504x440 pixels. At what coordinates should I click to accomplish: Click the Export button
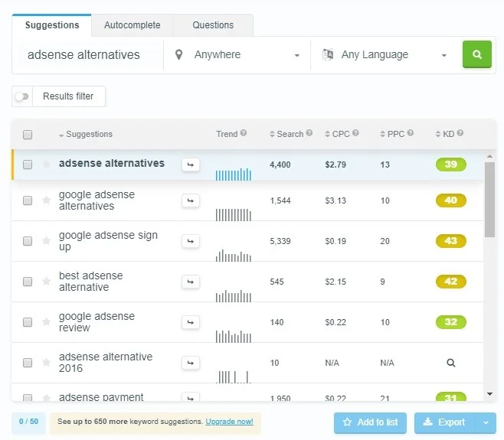point(445,422)
